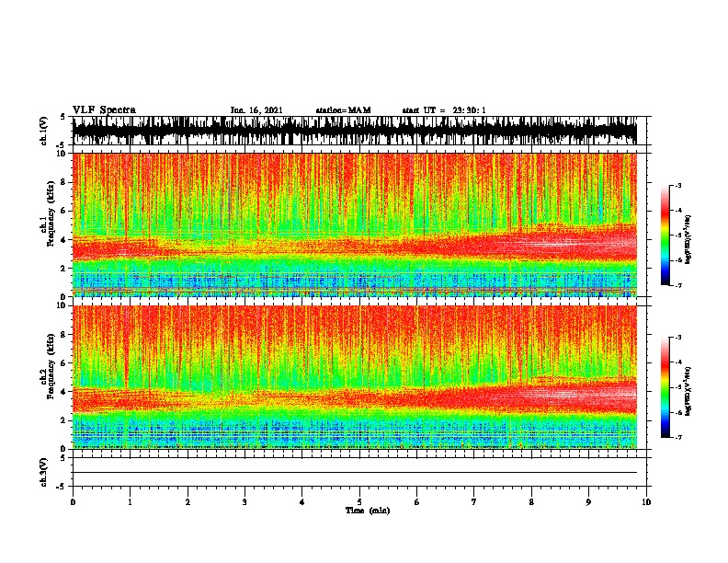Click time axis tick label "0"
Screen dimensions: 728x563
coord(73,502)
